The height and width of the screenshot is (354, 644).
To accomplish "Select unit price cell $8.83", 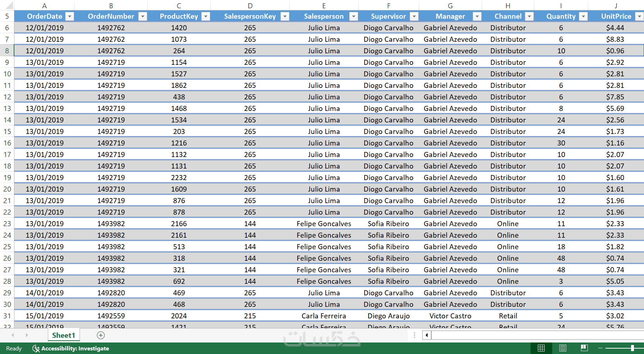I will (615, 39).
